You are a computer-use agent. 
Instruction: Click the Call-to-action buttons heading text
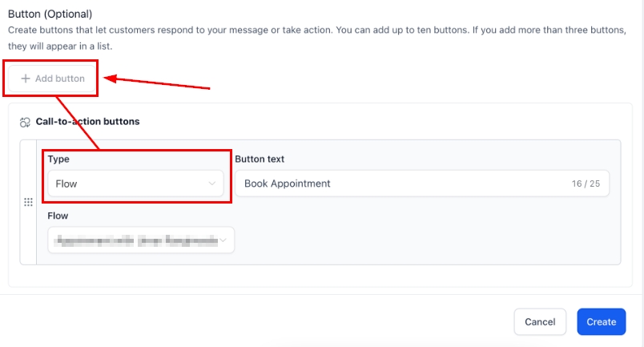tap(87, 122)
